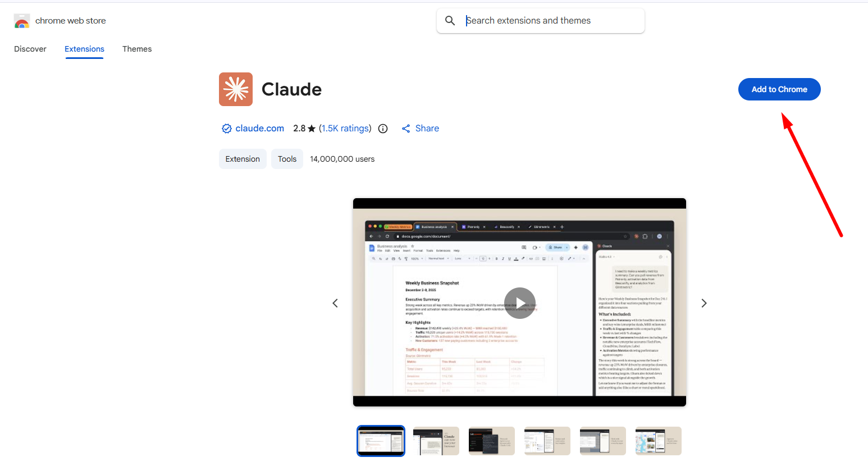Click the Add to Chrome button
This screenshot has height=471, width=868.
pyautogui.click(x=779, y=89)
